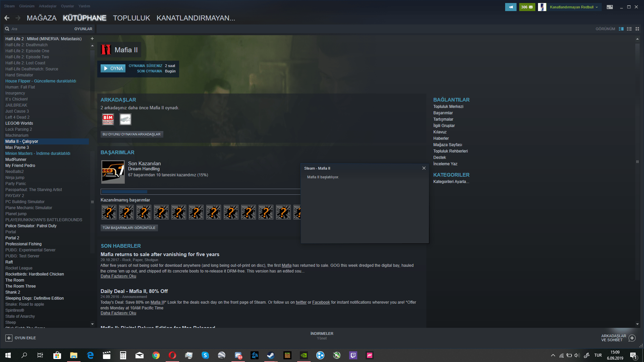644x362 pixels.
Task: Select detail view mode icon
Action: point(621,29)
